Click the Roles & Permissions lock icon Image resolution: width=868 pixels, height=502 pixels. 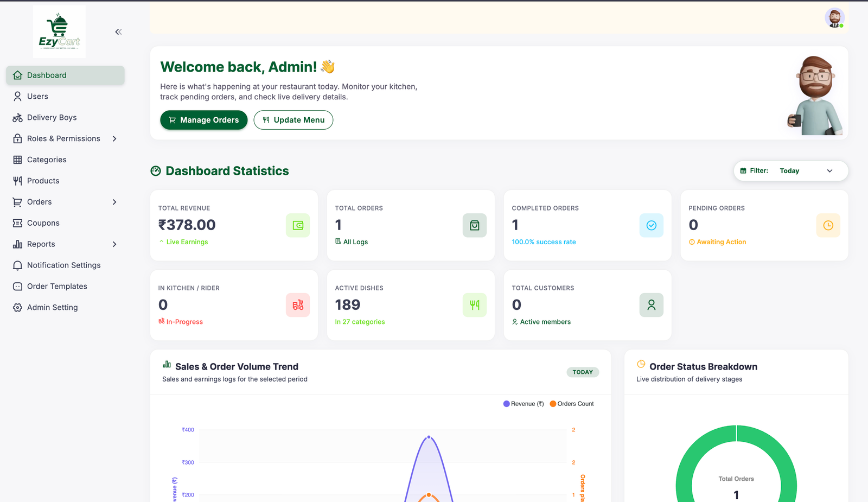[17, 139]
